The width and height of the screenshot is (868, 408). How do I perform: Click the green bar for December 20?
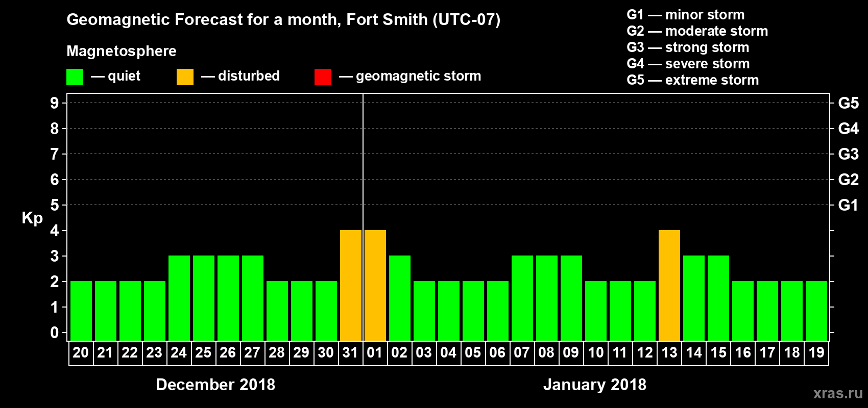coord(81,311)
